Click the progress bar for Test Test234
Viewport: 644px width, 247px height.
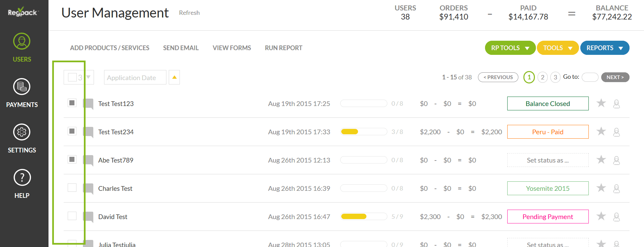364,132
